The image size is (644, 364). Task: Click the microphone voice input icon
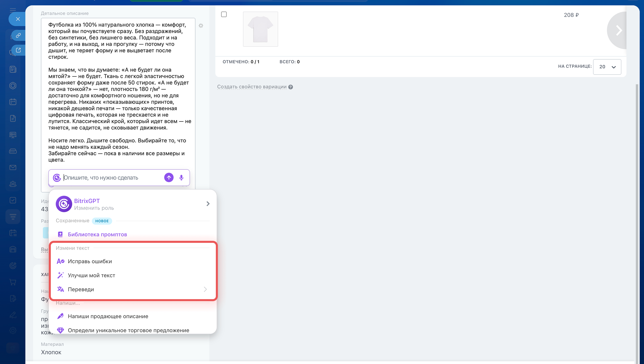(181, 177)
